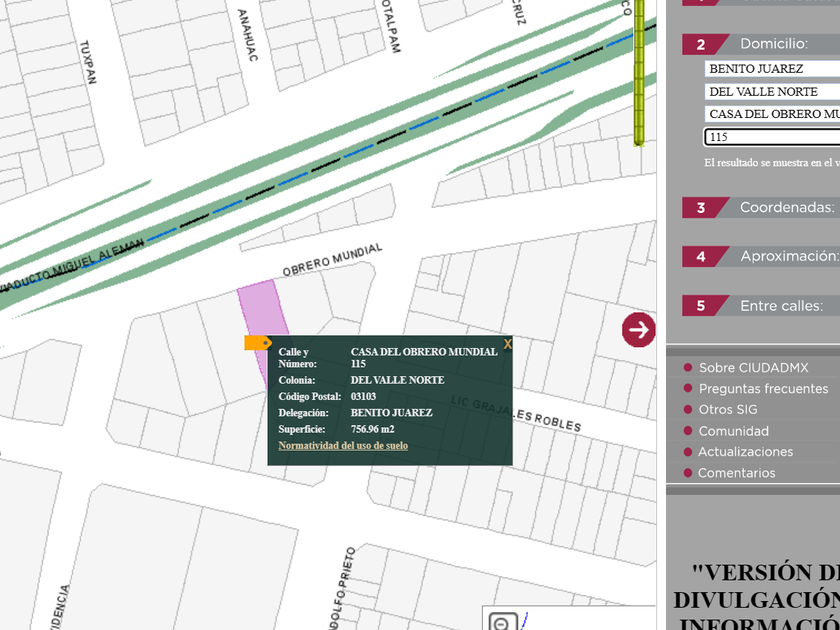
Task: Open the Actualizaciones link
Action: pos(745,452)
